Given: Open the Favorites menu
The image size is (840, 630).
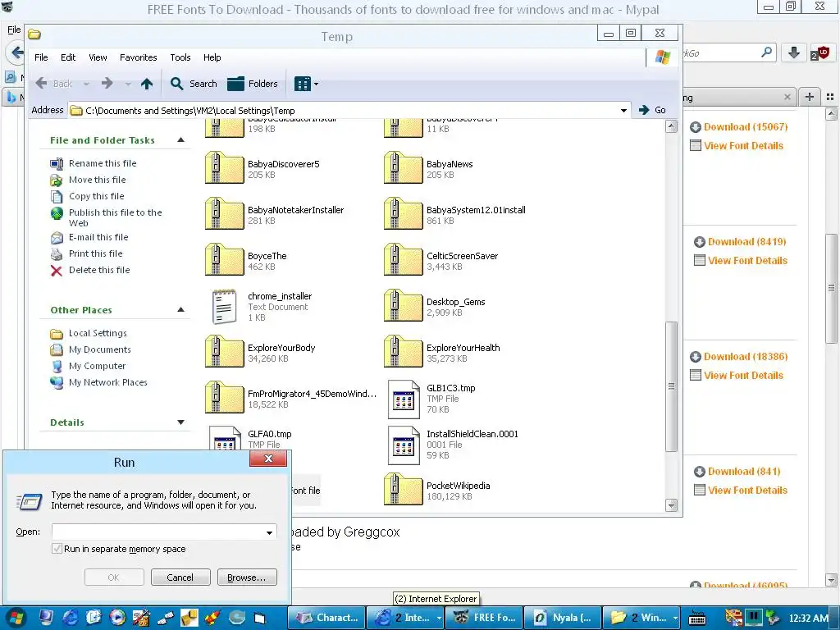Looking at the screenshot, I should 138,57.
